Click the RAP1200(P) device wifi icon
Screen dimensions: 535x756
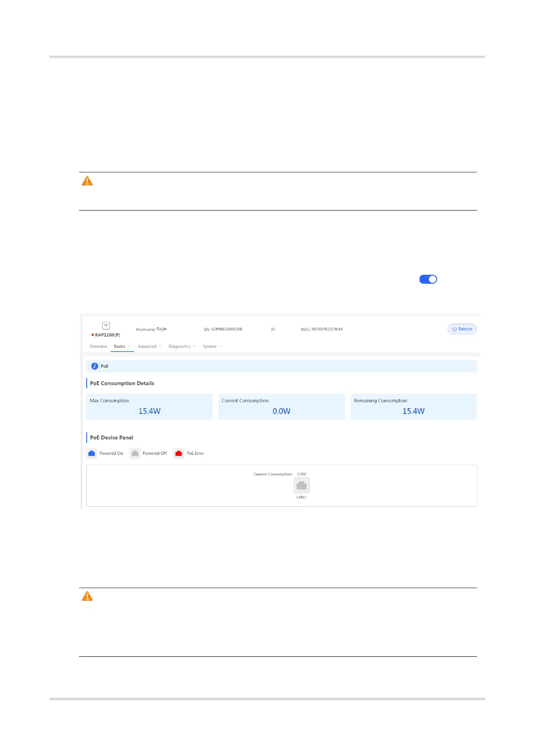pos(106,325)
